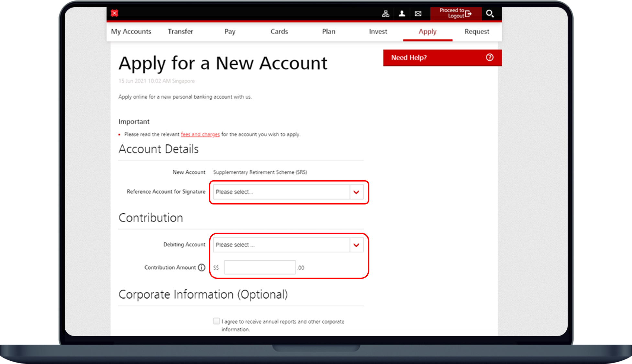Open the Request menu item
This screenshot has width=632, height=364.
point(477,32)
